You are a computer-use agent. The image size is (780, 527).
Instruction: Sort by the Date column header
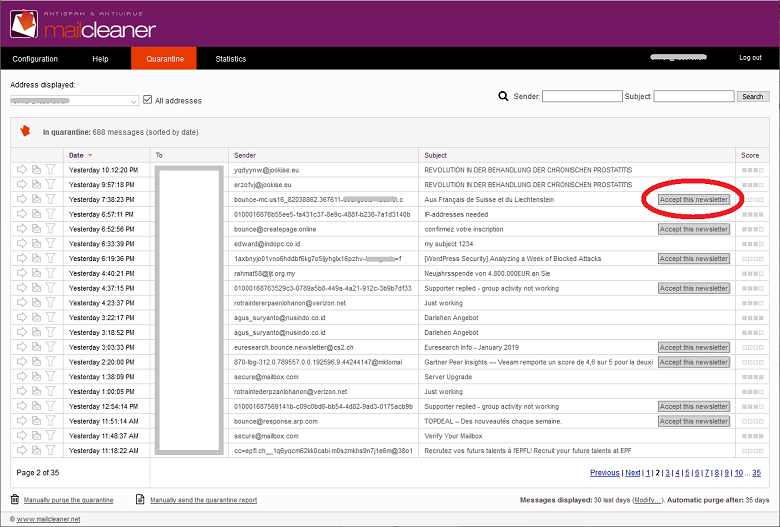pos(76,155)
